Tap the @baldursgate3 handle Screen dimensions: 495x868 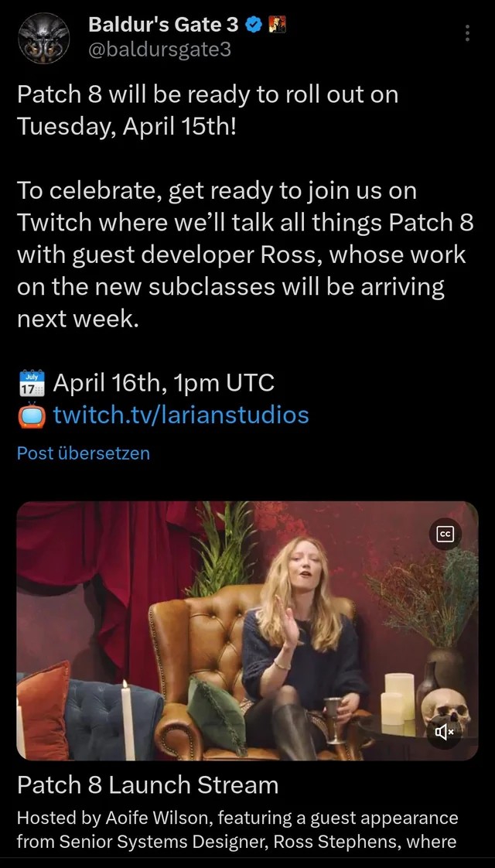pyautogui.click(x=159, y=50)
